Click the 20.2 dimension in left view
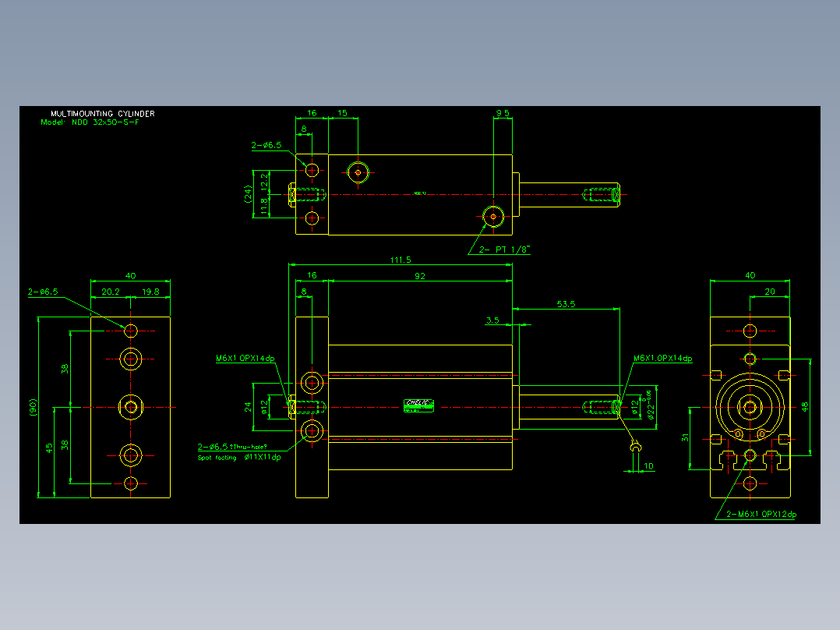840x630 pixels. pos(111,292)
